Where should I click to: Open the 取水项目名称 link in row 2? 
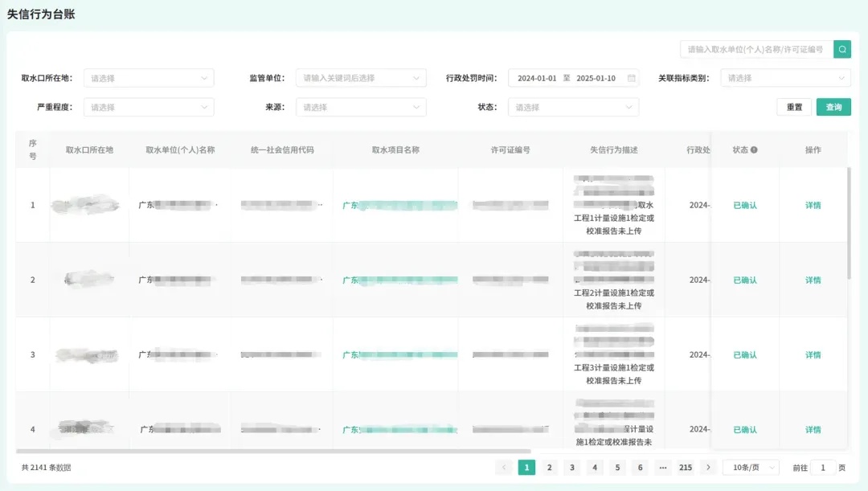click(x=399, y=280)
